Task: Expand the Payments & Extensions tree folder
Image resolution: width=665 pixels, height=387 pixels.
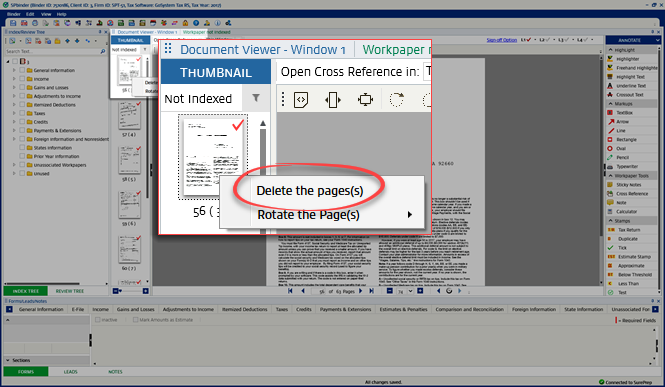Action: [x=14, y=131]
